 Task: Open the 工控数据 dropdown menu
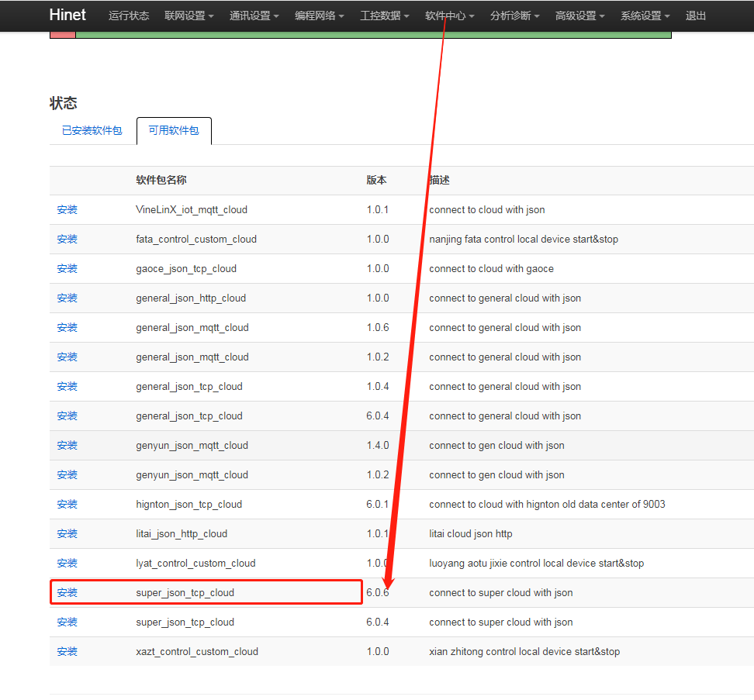pyautogui.click(x=384, y=16)
